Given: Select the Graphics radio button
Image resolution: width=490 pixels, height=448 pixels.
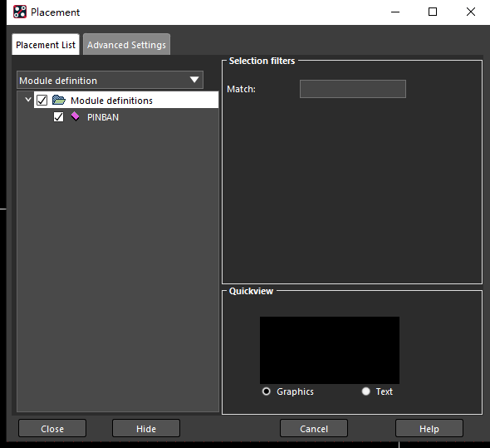Looking at the screenshot, I should (267, 391).
